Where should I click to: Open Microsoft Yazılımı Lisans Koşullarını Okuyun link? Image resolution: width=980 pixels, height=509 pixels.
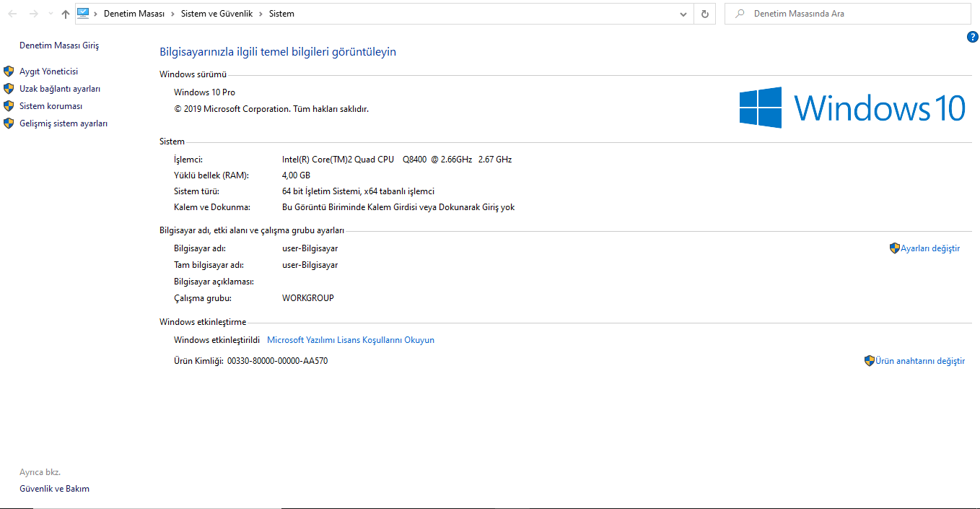coord(351,340)
